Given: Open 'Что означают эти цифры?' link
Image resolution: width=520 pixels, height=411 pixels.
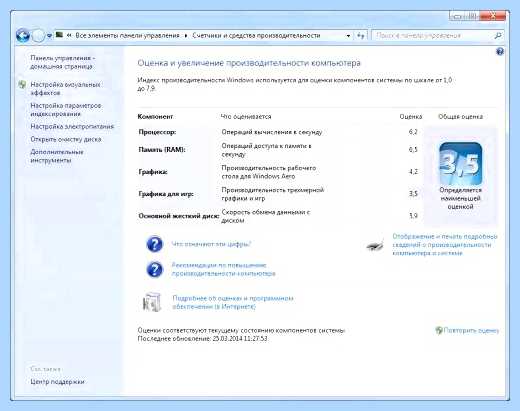Looking at the screenshot, I should pos(211,244).
